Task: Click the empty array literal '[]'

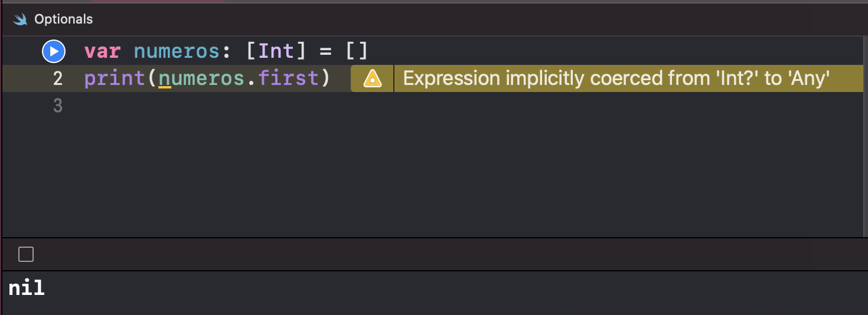Action: (357, 52)
